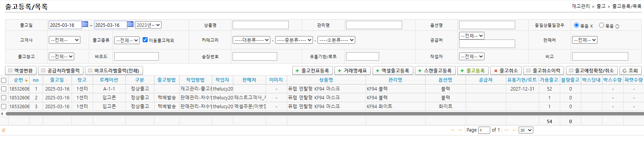The image size is (644, 150).
Task: Open the 소분류 category dropdown
Action: (336, 40)
